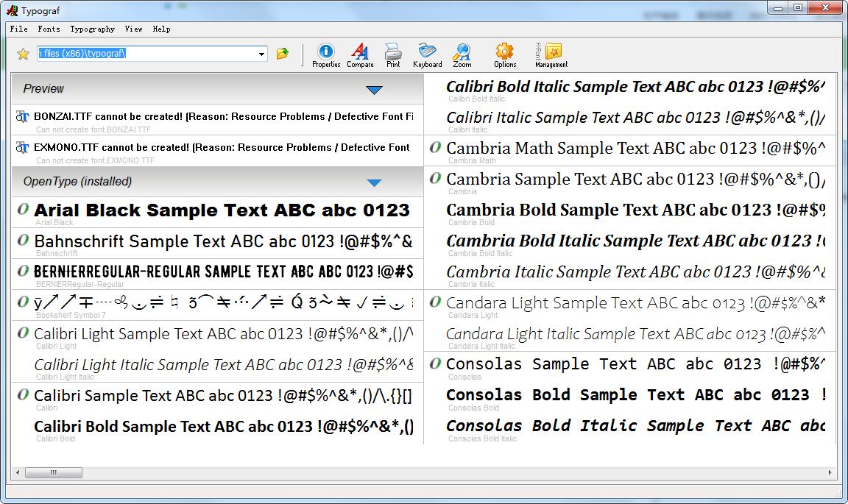Click the Print toolbar icon

pyautogui.click(x=393, y=56)
